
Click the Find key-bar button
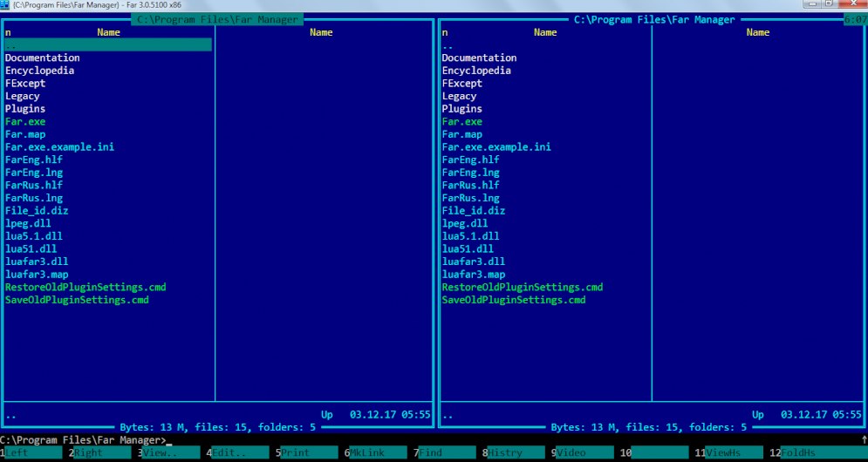tap(447, 452)
